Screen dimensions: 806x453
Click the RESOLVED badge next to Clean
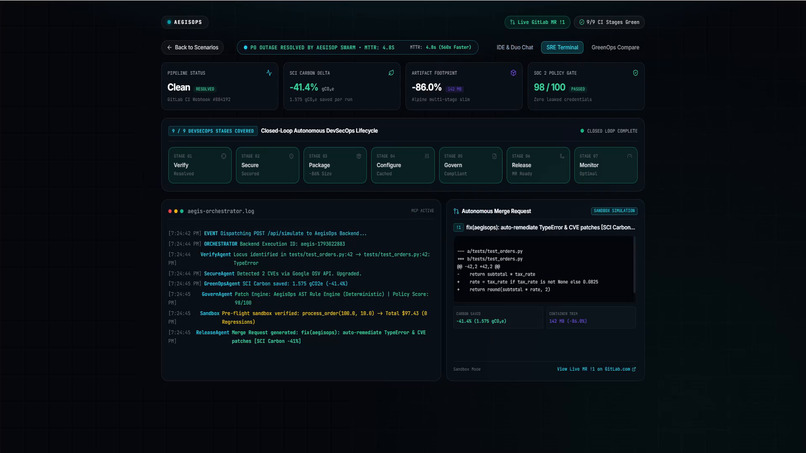click(205, 89)
